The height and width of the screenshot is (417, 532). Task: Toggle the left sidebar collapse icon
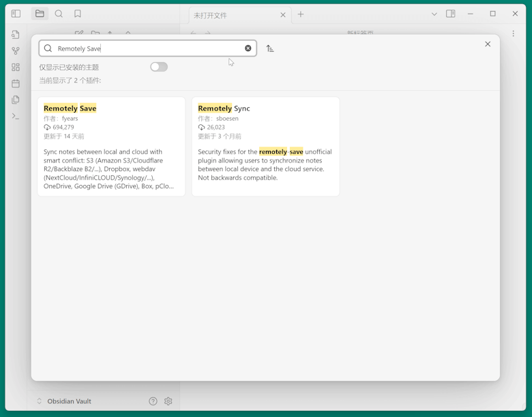click(16, 14)
